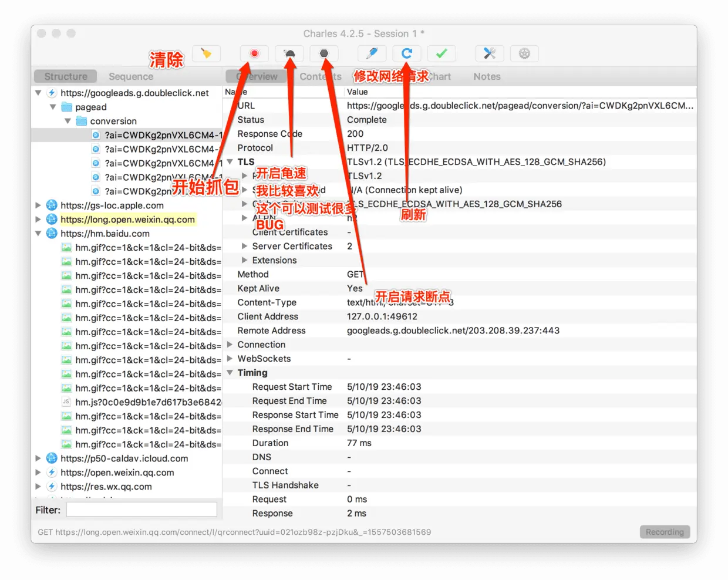The image size is (728, 580).
Task: Select the hm.js JS file entry
Action: click(141, 402)
